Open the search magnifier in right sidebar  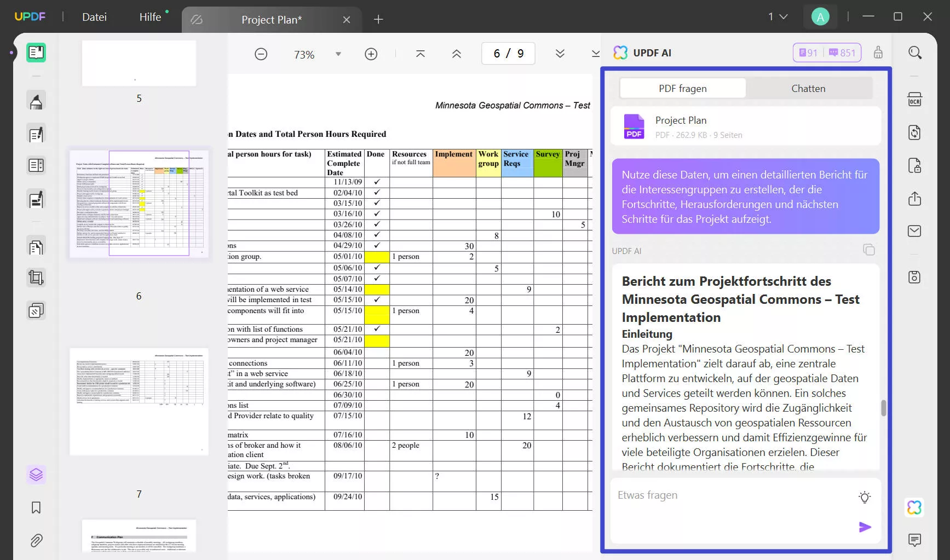(915, 53)
